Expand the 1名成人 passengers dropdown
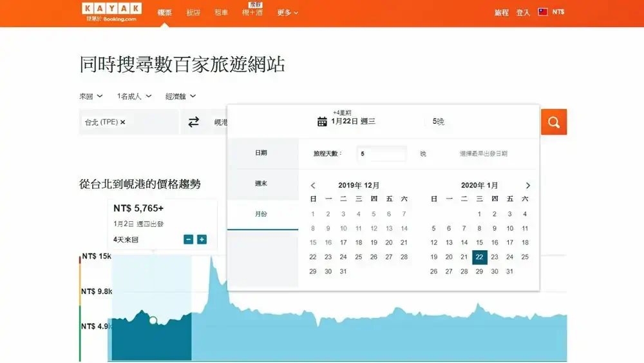 click(x=134, y=96)
